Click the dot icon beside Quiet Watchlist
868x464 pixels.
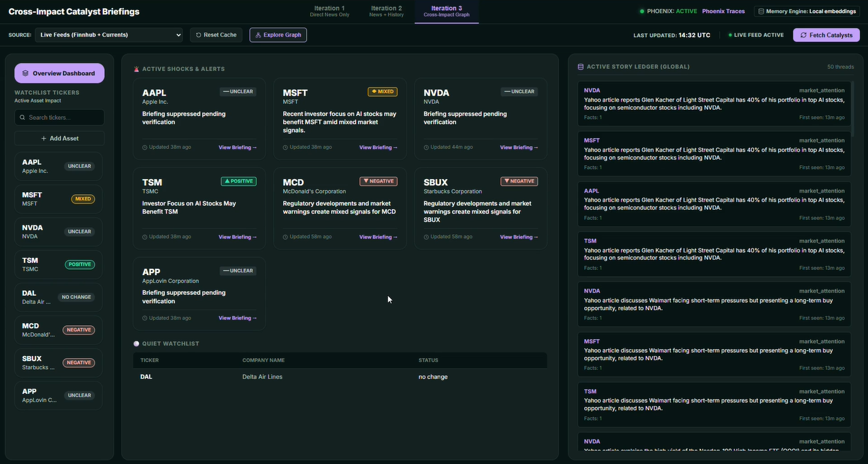[x=136, y=343]
